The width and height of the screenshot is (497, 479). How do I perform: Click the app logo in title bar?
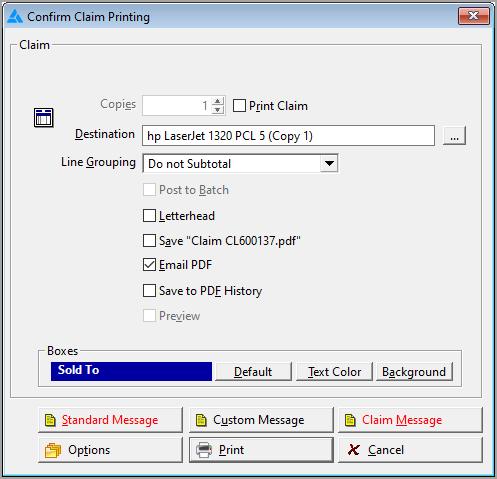(15, 17)
